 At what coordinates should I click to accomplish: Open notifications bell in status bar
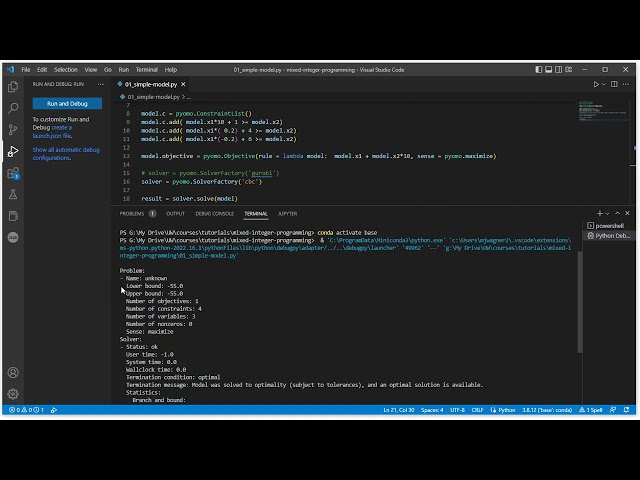[x=626, y=410]
